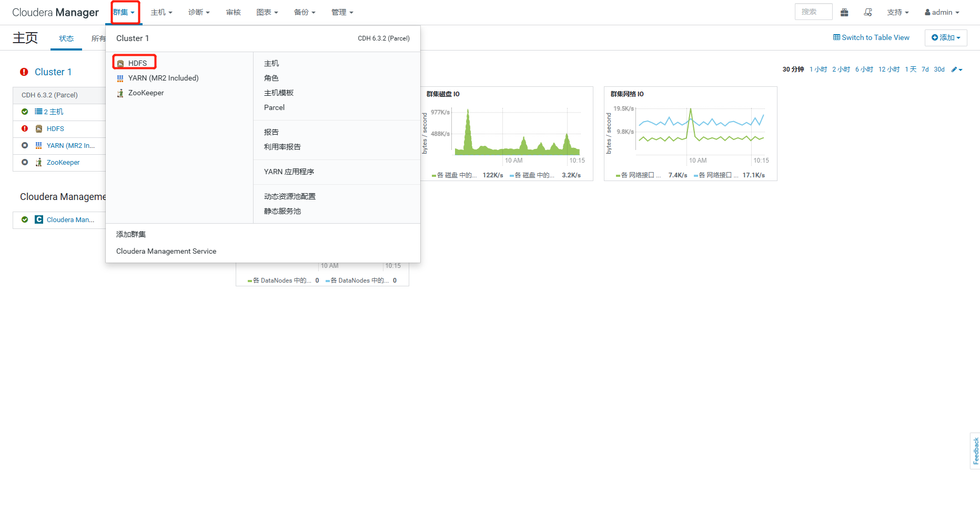The width and height of the screenshot is (980, 510).
Task: Open the 群集 dropdown menu
Action: pos(124,13)
